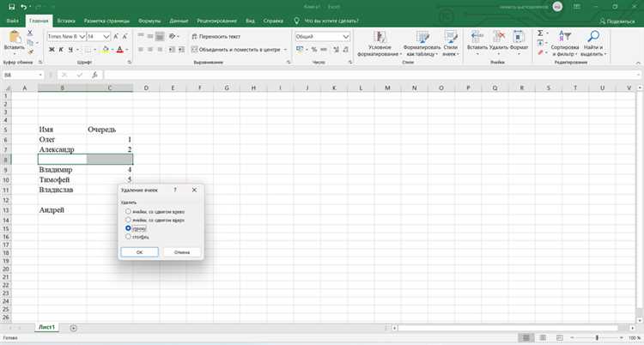Click the add new sheet plus icon
The image size is (644, 345).
click(x=73, y=328)
